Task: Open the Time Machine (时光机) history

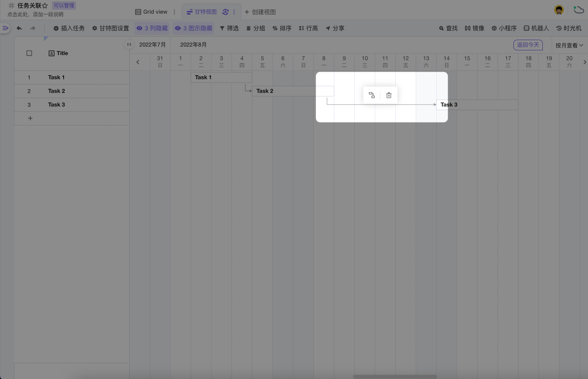Action: (x=569, y=28)
